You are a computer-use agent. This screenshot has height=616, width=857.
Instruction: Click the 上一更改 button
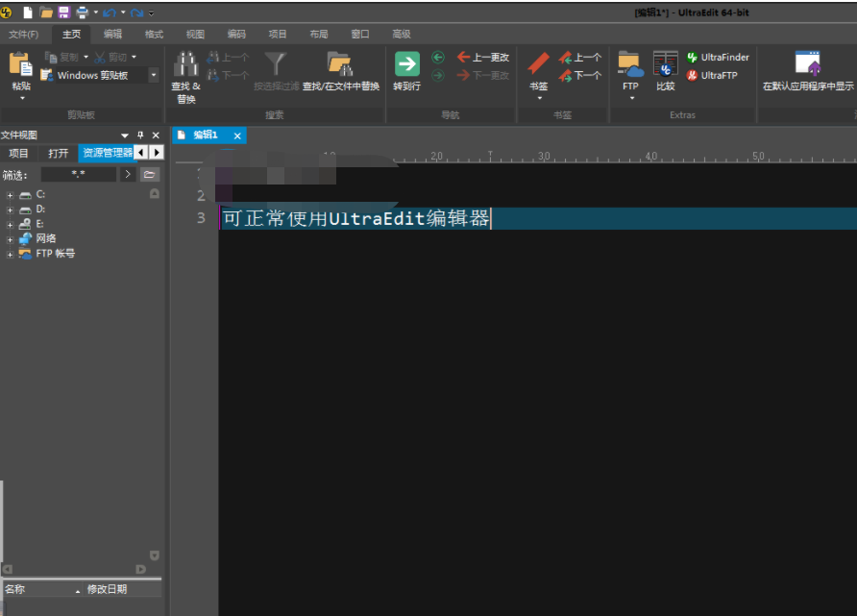tap(483, 57)
